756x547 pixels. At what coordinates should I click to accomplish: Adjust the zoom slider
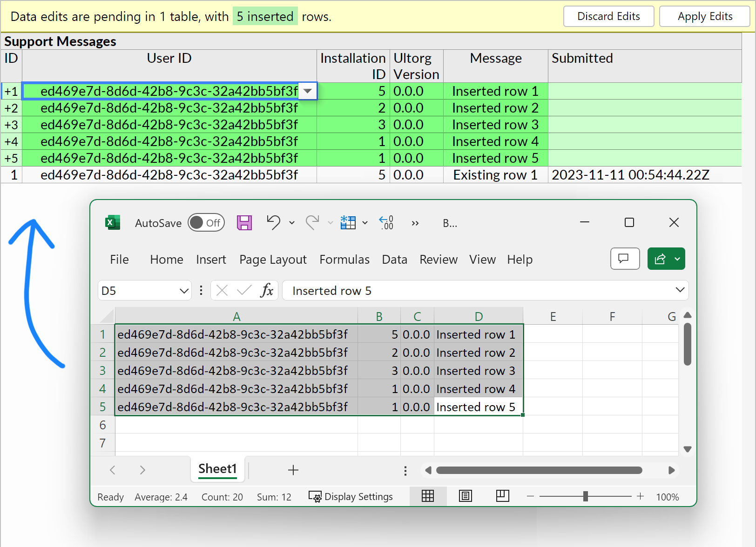pos(585,496)
